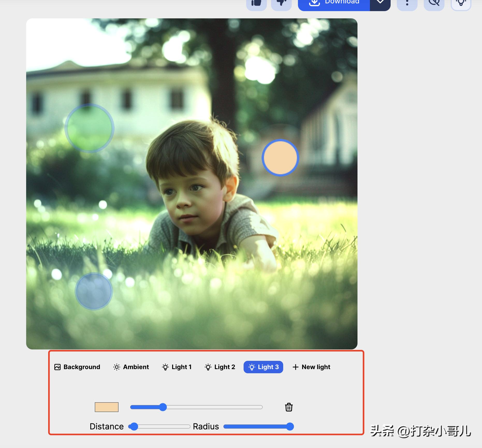Toggle the lightbulb lighting mode button
The image size is (482, 448).
[x=461, y=4]
